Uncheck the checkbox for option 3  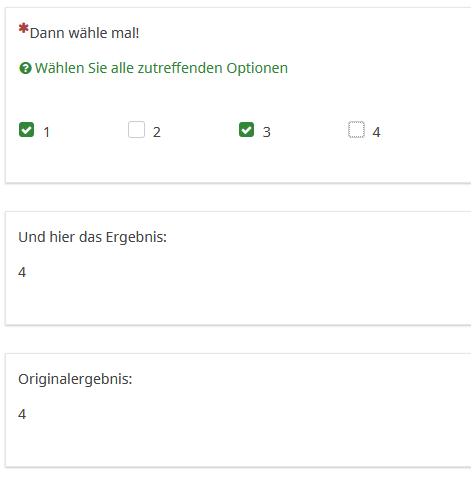point(246,130)
